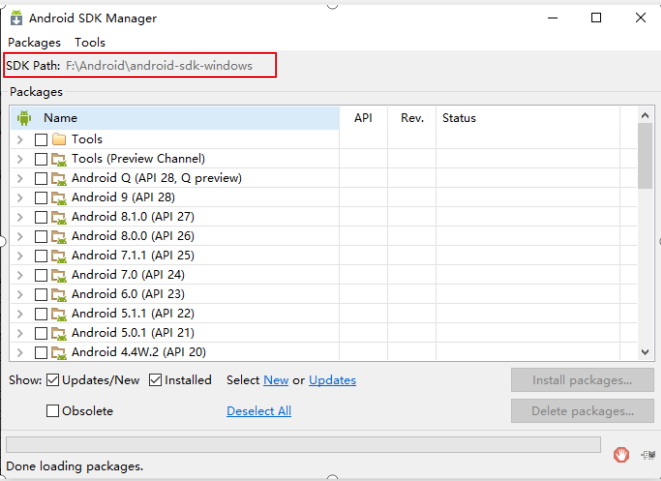The height and width of the screenshot is (481, 661).
Task: Open the Tools menu
Action: [90, 43]
